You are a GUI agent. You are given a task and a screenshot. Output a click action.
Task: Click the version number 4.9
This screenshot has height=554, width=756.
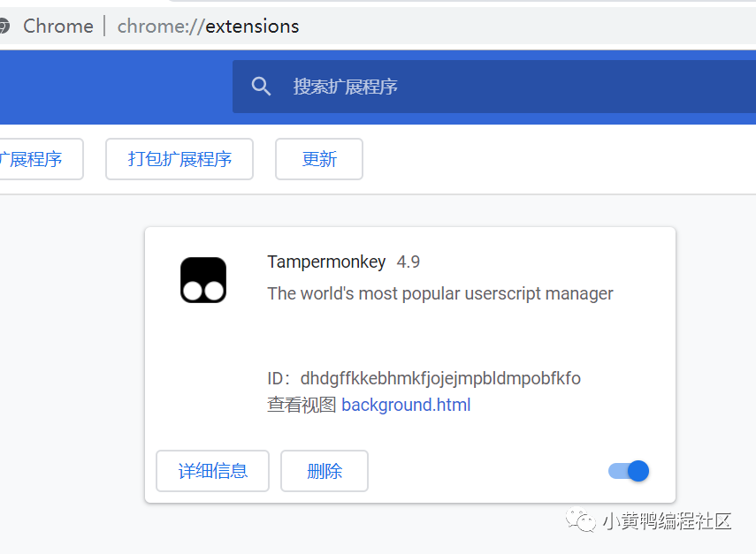tap(409, 262)
